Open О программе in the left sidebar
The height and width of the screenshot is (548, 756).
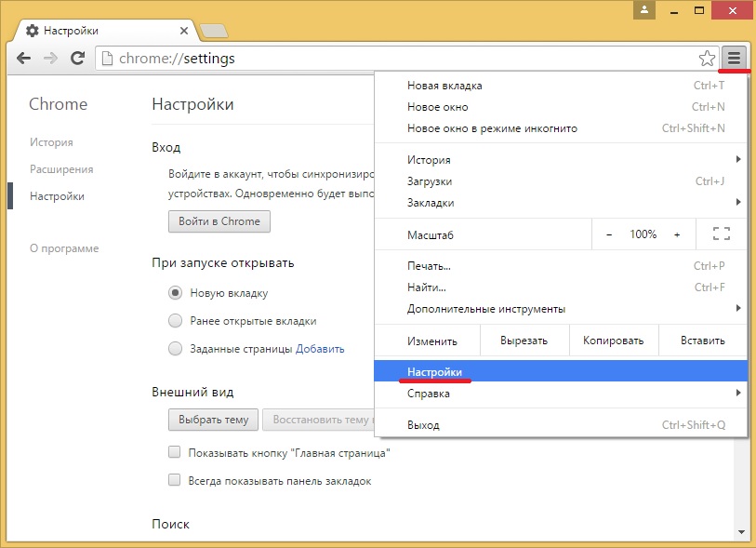64,248
